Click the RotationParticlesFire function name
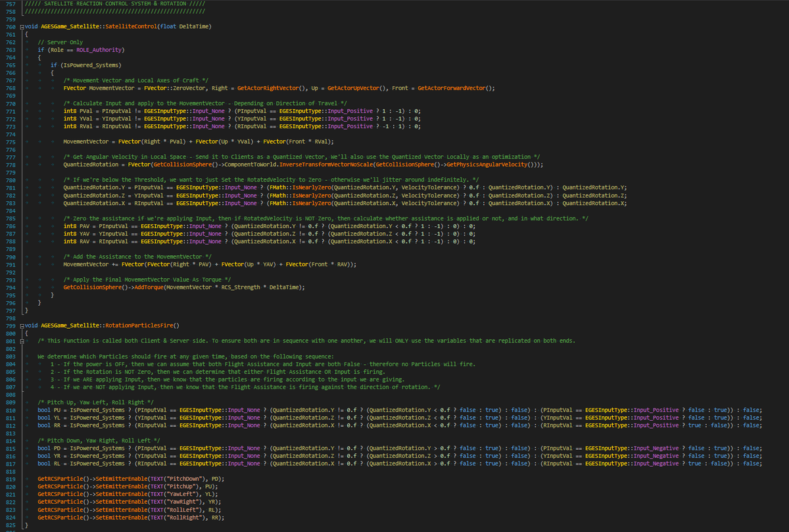The width and height of the screenshot is (789, 532). [141, 325]
